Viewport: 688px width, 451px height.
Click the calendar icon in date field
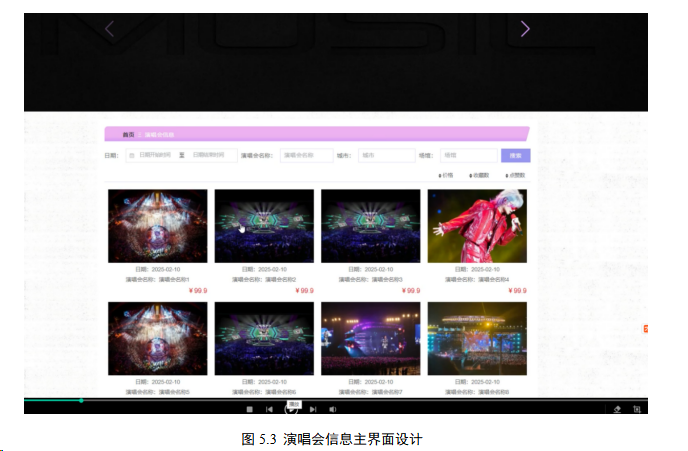tap(132, 155)
